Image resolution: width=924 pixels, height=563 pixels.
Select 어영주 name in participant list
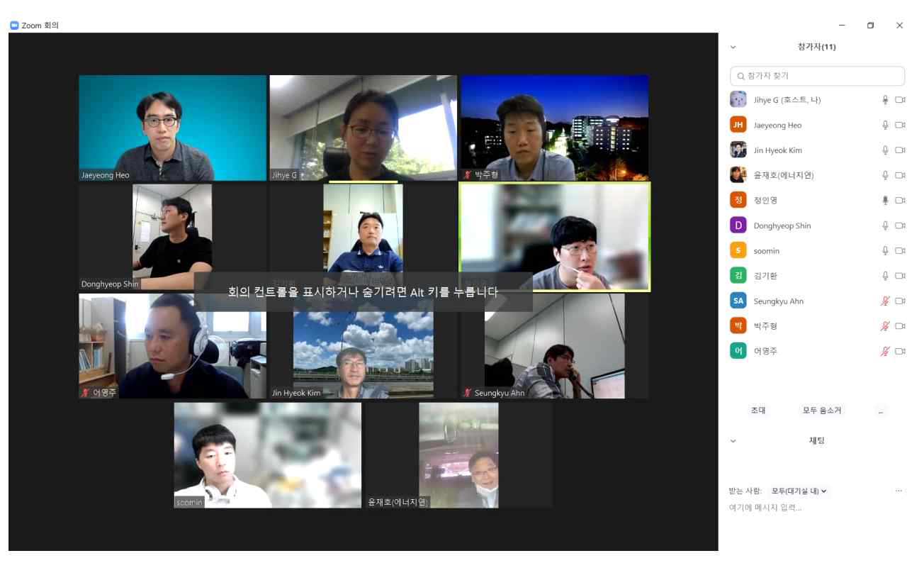point(765,351)
